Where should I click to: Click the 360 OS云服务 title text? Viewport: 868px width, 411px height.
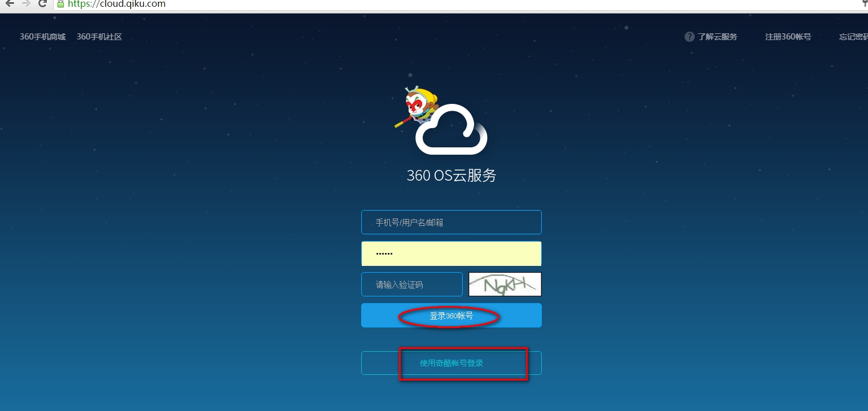[451, 176]
